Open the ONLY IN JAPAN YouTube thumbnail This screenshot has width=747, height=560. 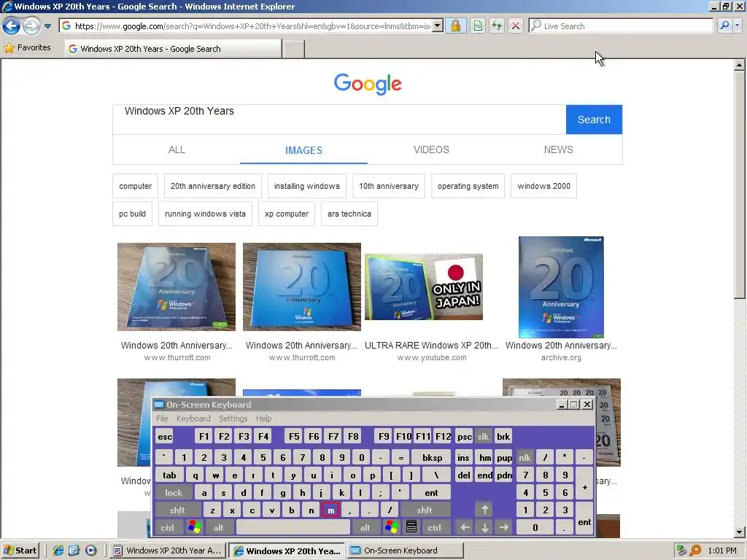tap(424, 287)
